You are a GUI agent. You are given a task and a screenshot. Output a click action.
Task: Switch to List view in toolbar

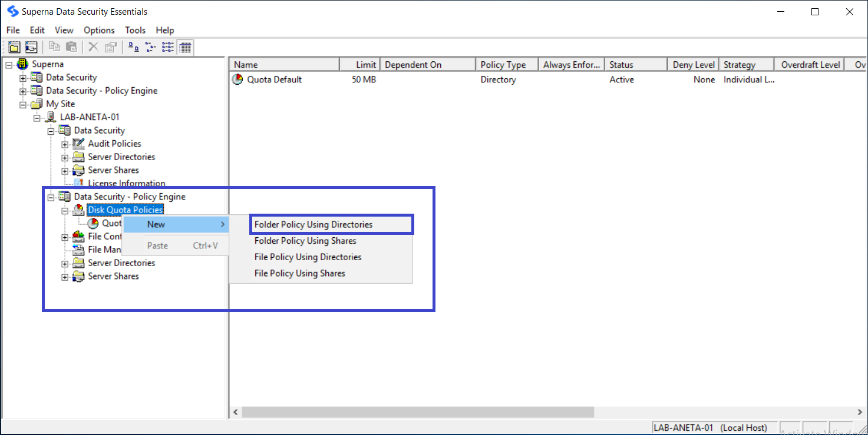[x=167, y=47]
